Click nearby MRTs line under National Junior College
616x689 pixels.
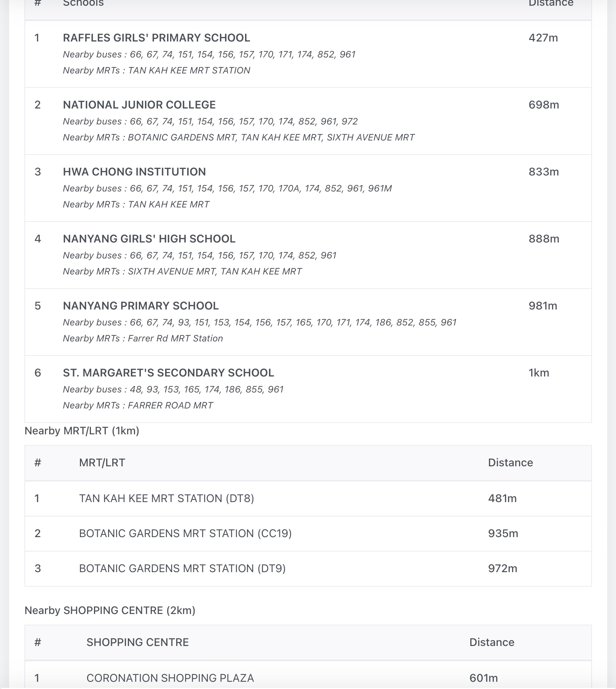click(x=239, y=138)
